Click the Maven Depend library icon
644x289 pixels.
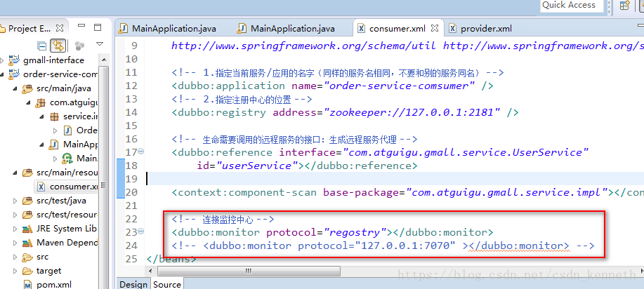point(27,243)
